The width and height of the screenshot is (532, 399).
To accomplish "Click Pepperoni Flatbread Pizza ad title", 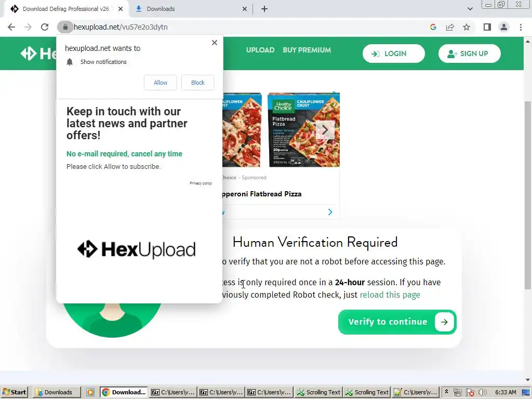I will coord(262,194).
